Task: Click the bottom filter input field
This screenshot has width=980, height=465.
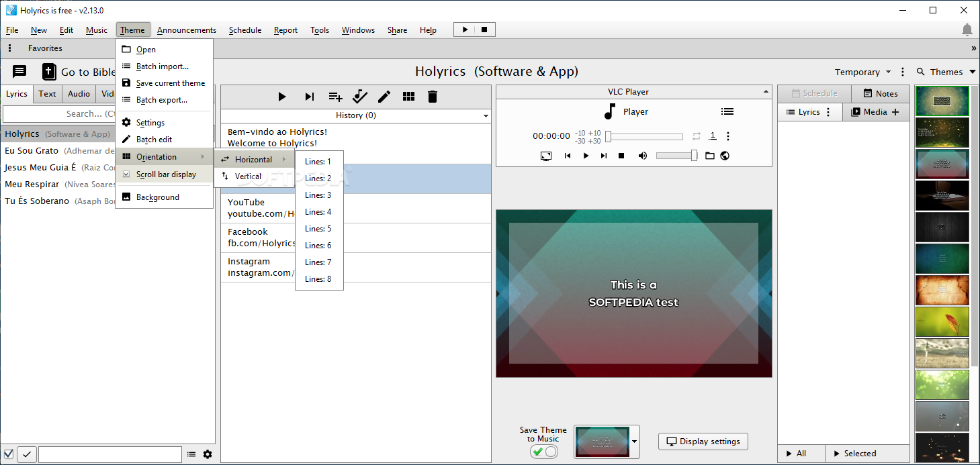Action: pos(110,454)
